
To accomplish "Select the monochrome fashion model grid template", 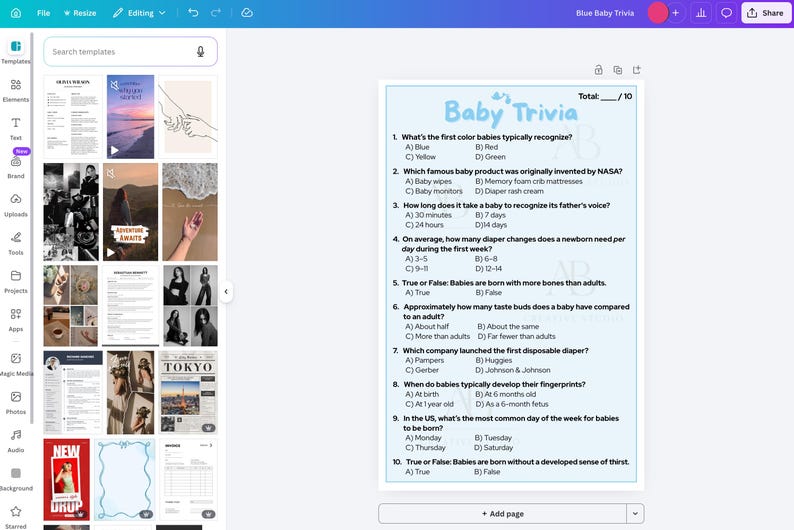I will coord(190,306).
